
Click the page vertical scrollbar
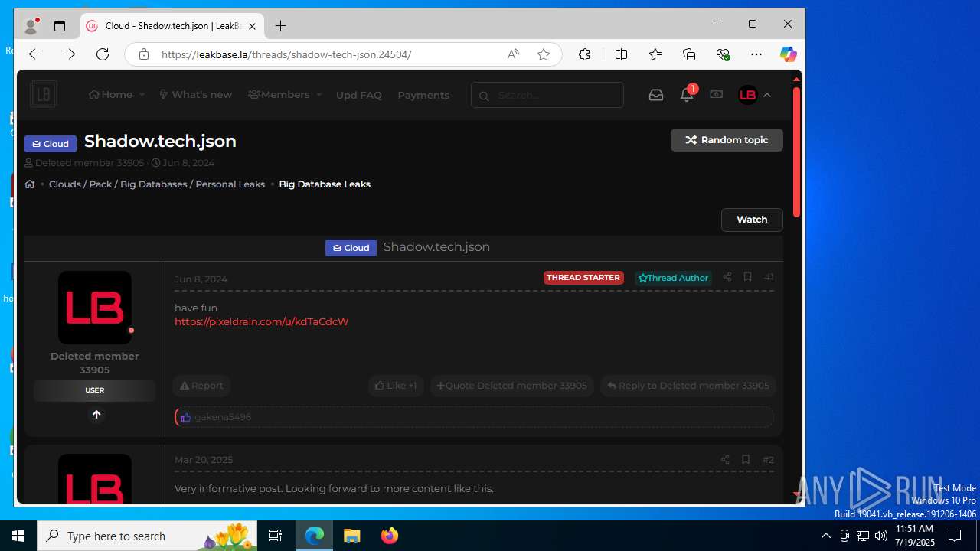coord(796,153)
